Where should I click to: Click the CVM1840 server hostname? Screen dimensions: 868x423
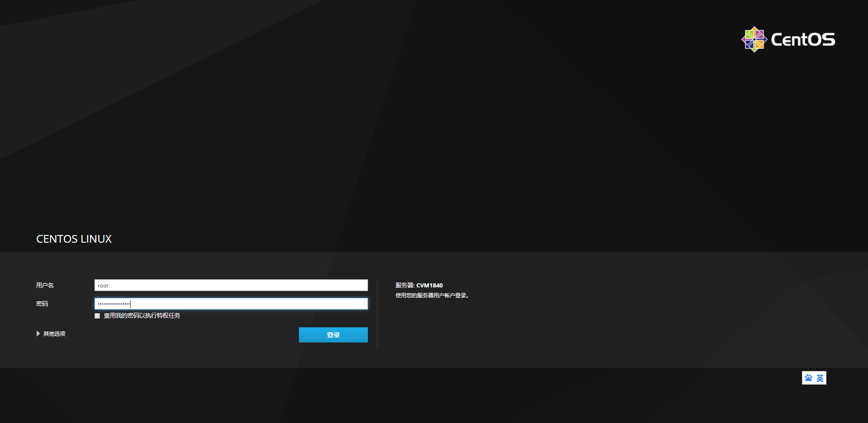pos(429,285)
